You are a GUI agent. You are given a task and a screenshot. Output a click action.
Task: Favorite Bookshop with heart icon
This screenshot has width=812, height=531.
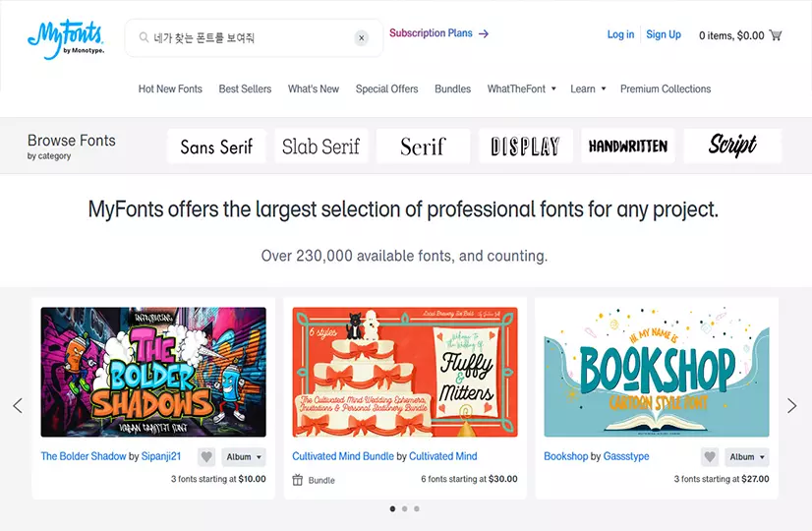[x=710, y=457]
